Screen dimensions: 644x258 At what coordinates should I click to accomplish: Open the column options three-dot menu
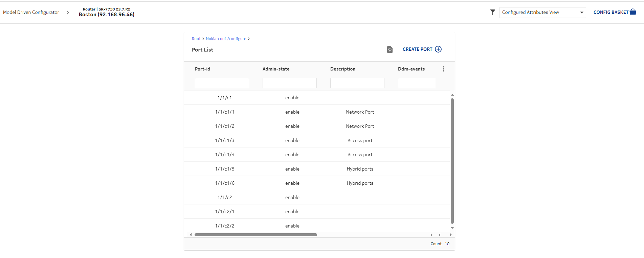pos(443,69)
